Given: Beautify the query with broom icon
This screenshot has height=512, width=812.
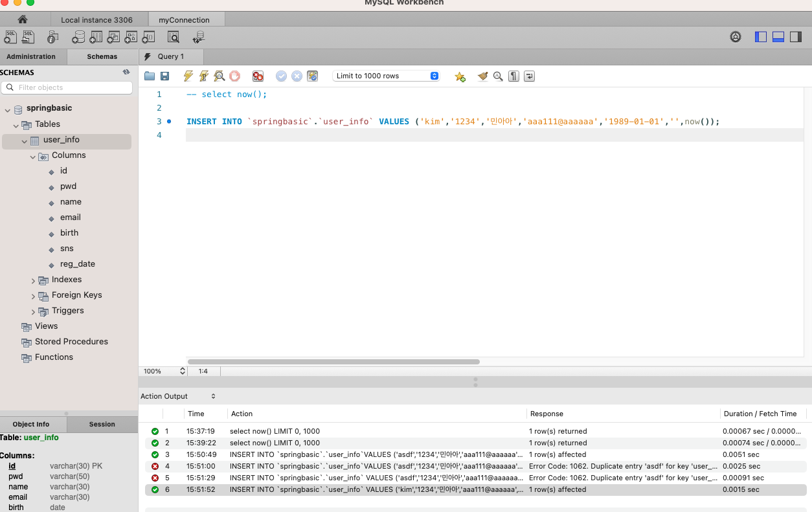Looking at the screenshot, I should pyautogui.click(x=482, y=76).
